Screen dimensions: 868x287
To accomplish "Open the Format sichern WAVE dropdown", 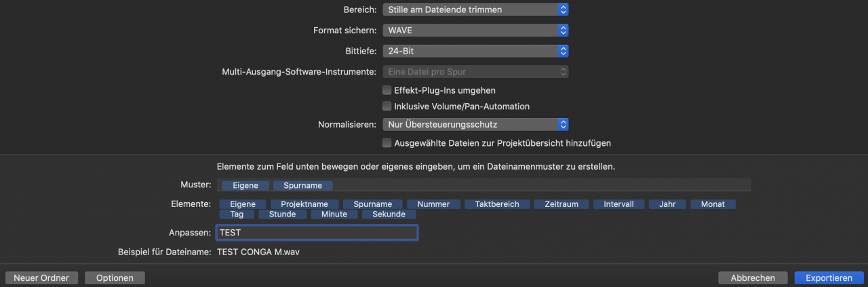I will pos(475,30).
